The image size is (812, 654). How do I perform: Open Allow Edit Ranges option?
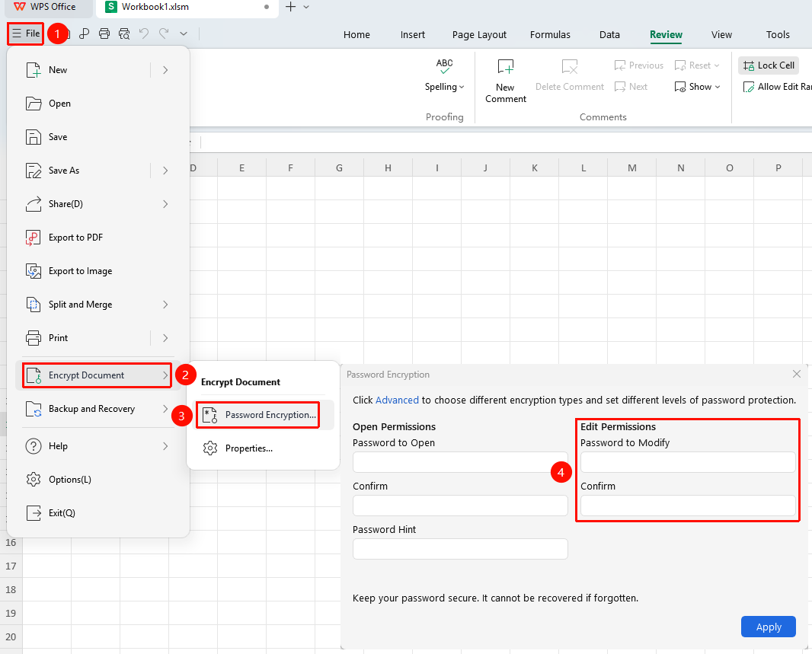click(777, 86)
